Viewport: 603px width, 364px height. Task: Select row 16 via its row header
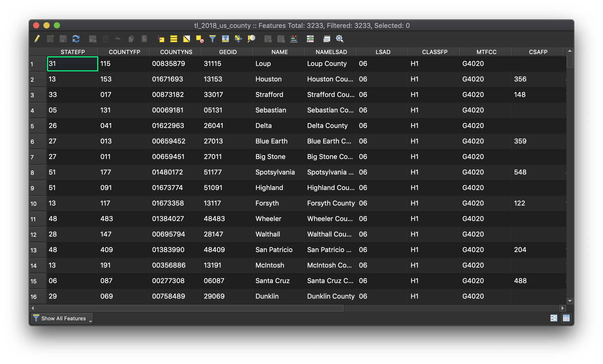click(x=38, y=297)
